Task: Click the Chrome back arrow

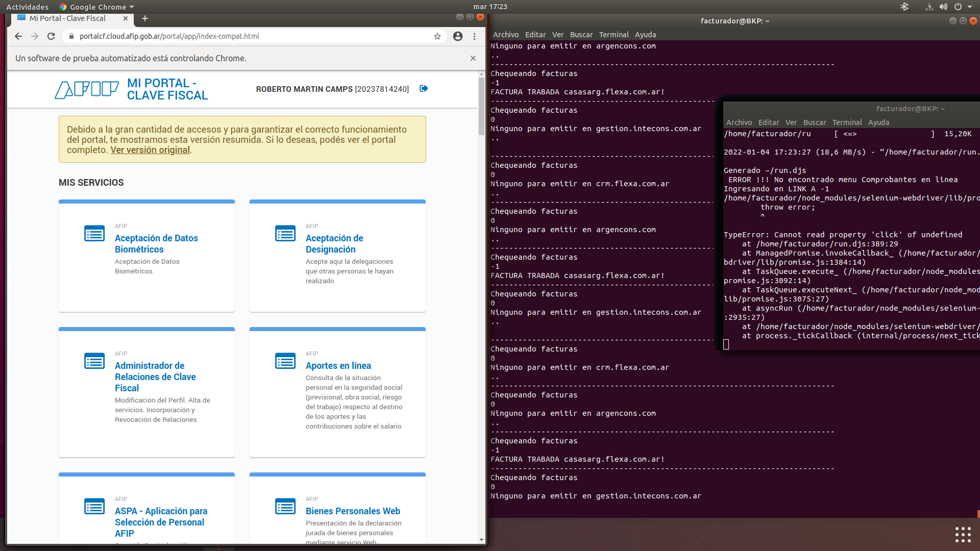Action: pyautogui.click(x=18, y=36)
